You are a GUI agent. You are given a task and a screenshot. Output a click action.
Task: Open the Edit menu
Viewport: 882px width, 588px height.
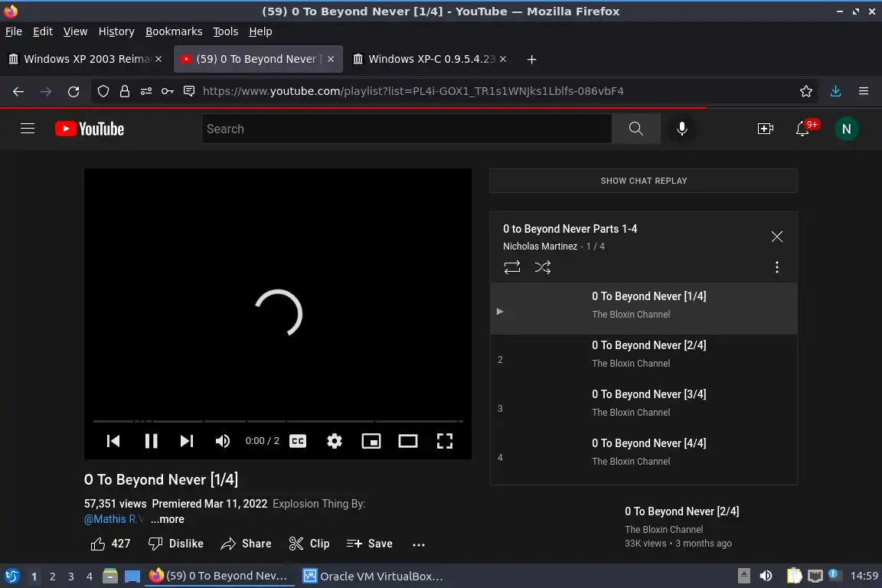[43, 31]
